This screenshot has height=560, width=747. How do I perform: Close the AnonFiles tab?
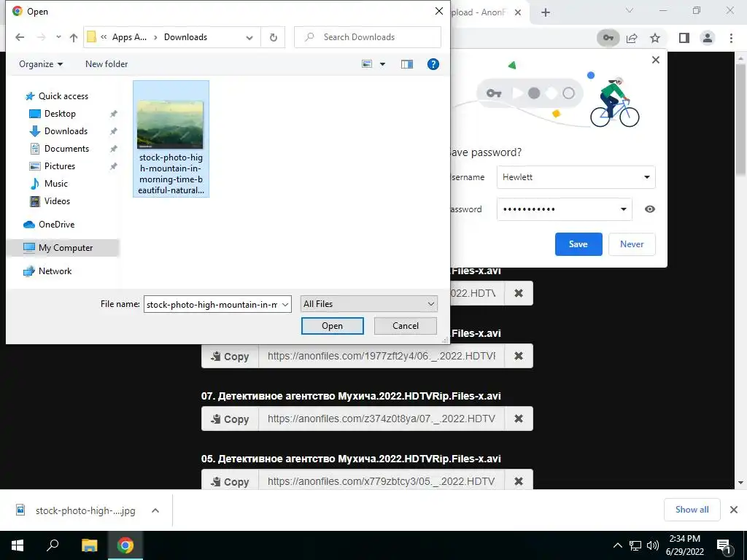click(x=518, y=12)
